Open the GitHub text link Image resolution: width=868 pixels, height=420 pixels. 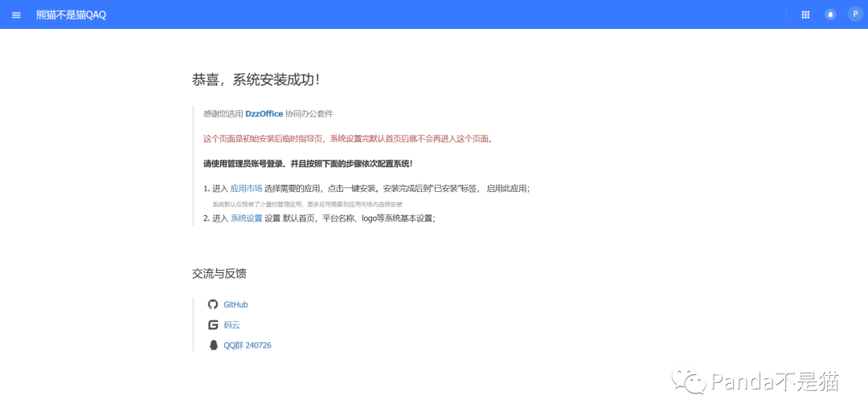click(x=235, y=304)
